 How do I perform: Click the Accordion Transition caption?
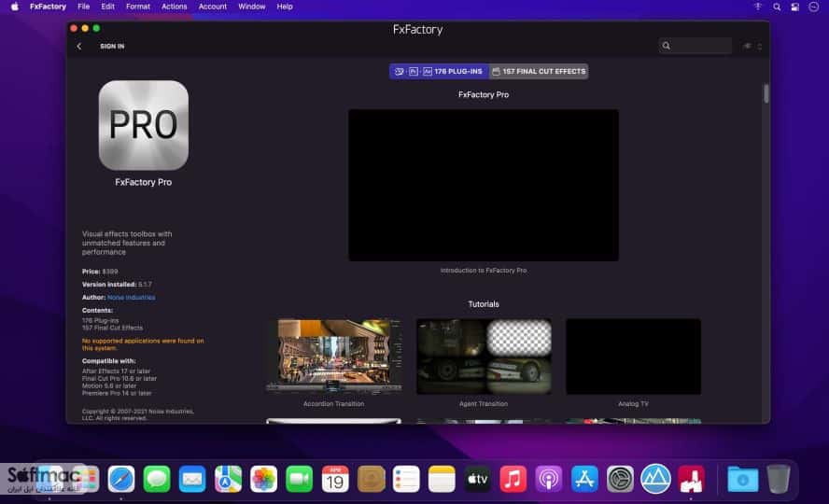click(x=333, y=403)
